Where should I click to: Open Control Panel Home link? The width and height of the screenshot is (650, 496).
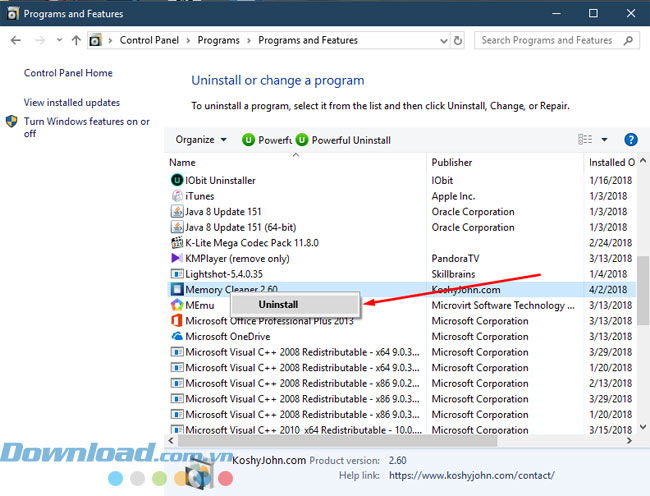click(x=68, y=73)
